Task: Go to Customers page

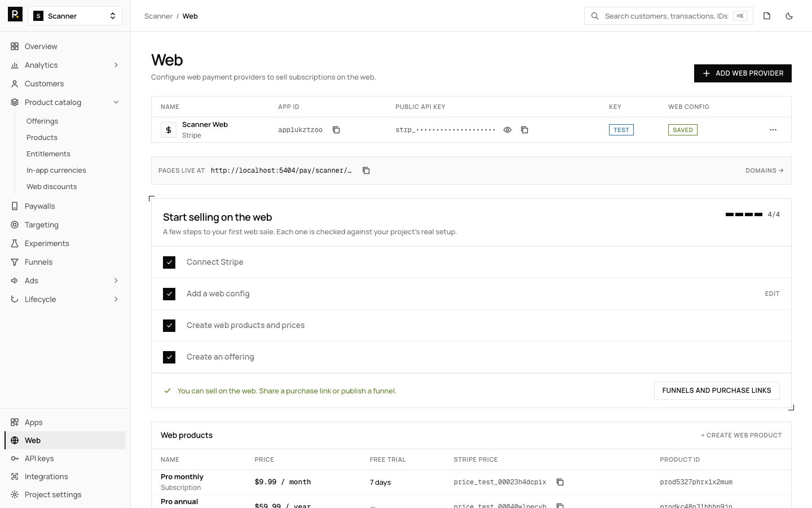Action: point(65,84)
